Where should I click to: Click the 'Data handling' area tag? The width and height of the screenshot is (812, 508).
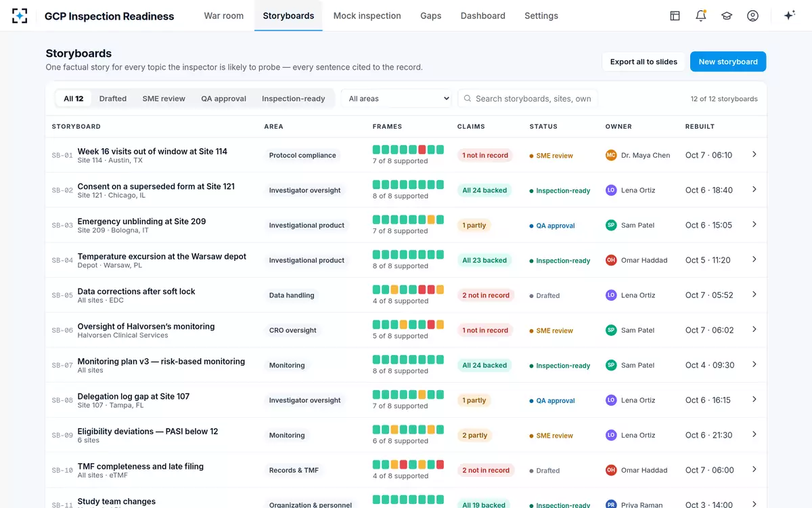[292, 295]
